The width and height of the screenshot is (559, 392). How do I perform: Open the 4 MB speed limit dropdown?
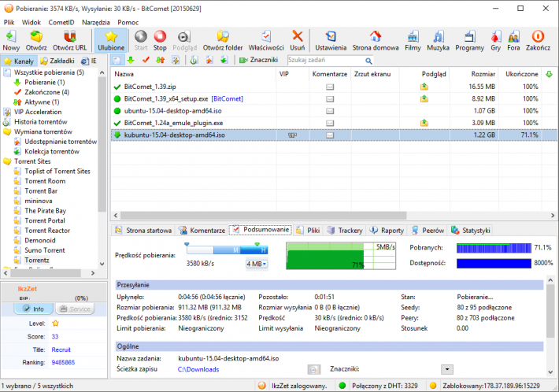click(x=257, y=264)
